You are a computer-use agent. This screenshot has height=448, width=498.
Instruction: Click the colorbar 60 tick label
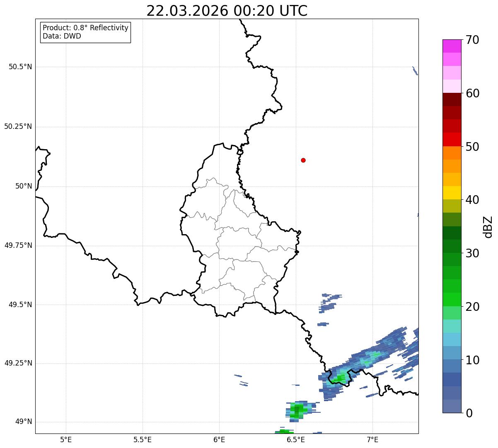coord(473,93)
